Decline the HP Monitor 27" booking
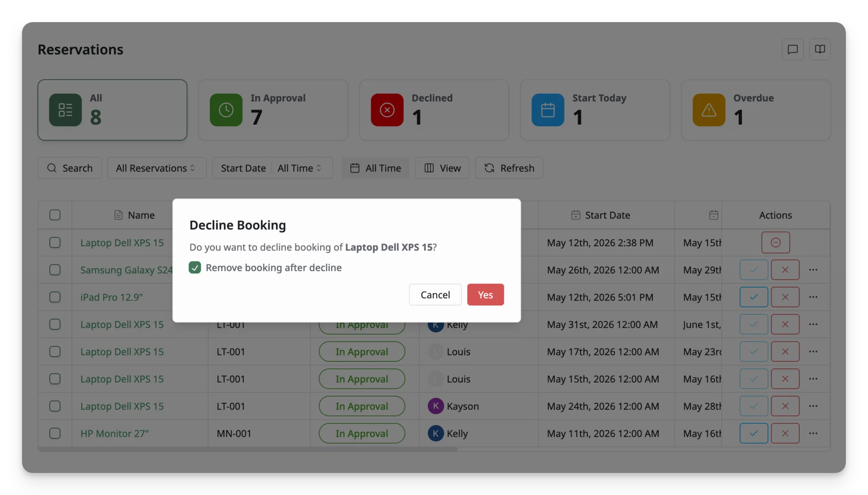868x495 pixels. click(785, 433)
